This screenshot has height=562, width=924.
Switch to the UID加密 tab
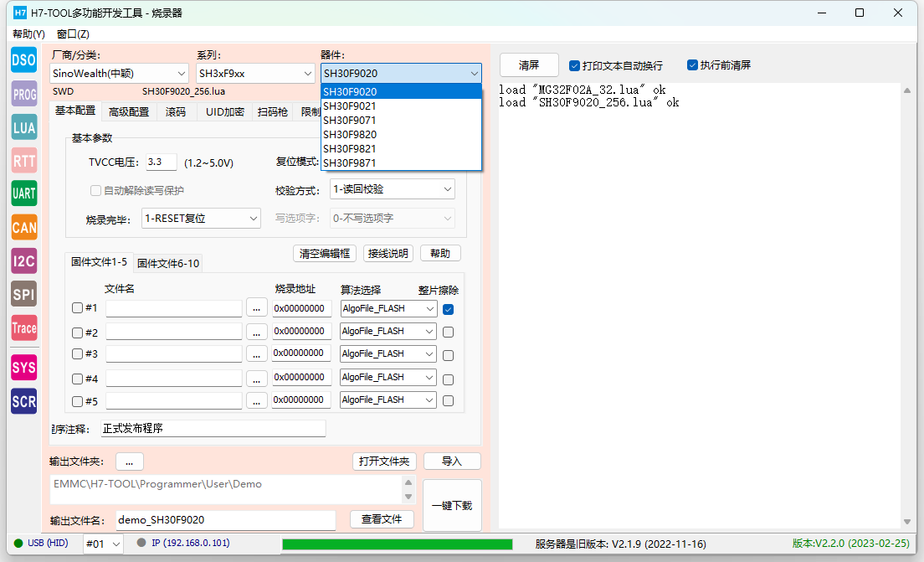(224, 112)
